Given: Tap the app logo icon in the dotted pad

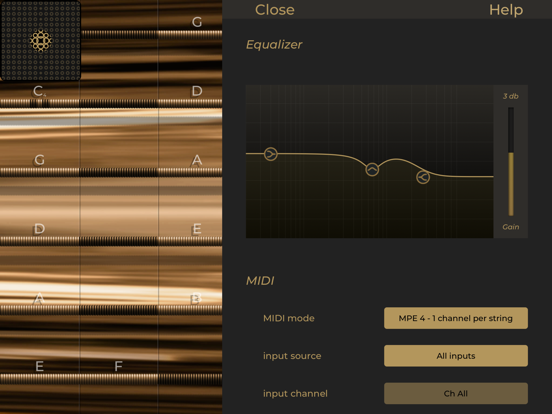Looking at the screenshot, I should 40,40.
